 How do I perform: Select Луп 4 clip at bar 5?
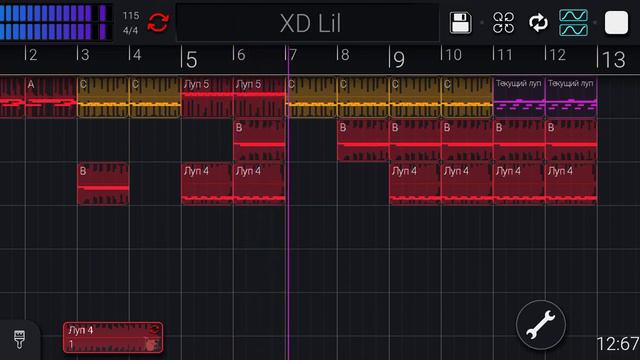click(x=207, y=184)
